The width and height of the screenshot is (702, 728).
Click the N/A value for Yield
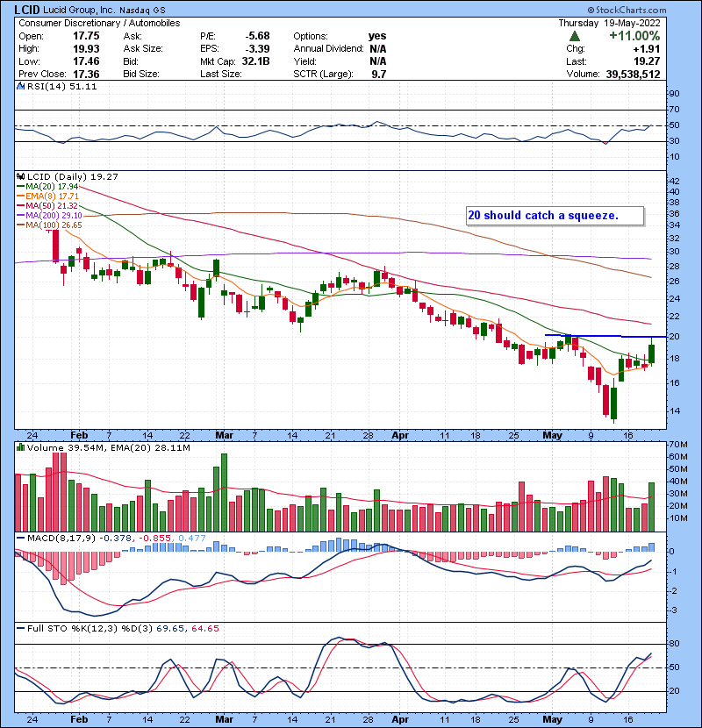click(x=378, y=61)
